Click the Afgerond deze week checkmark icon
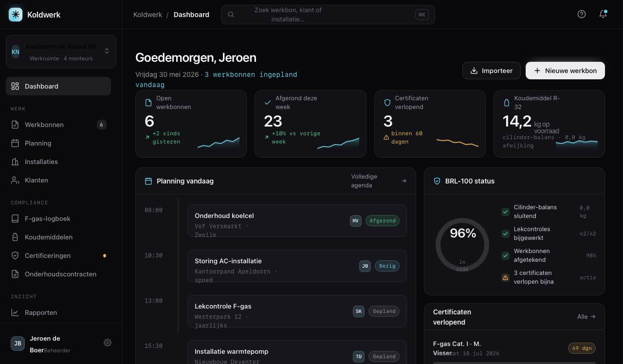The image size is (623, 364). (x=268, y=103)
